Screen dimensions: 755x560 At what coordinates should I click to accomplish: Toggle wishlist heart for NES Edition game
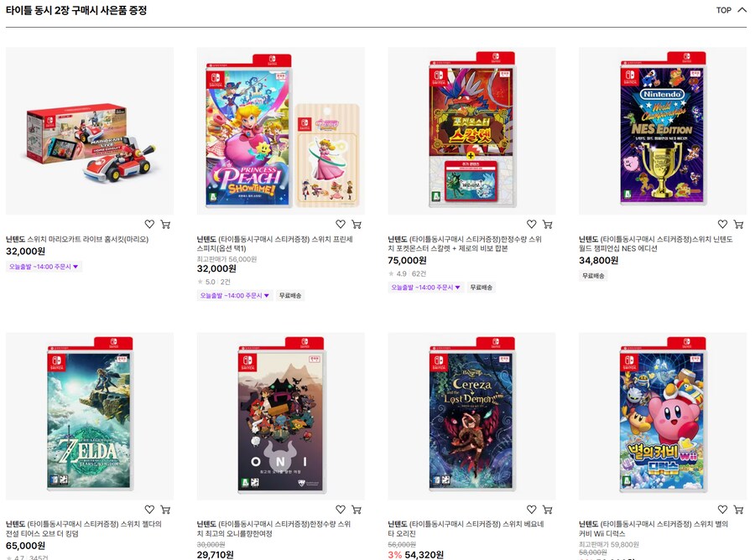(723, 225)
